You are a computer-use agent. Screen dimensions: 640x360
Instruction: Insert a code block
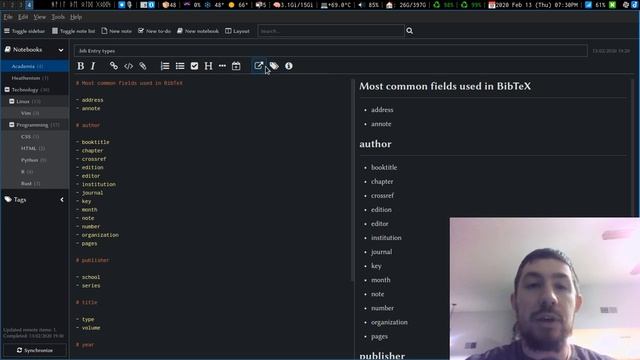128,66
